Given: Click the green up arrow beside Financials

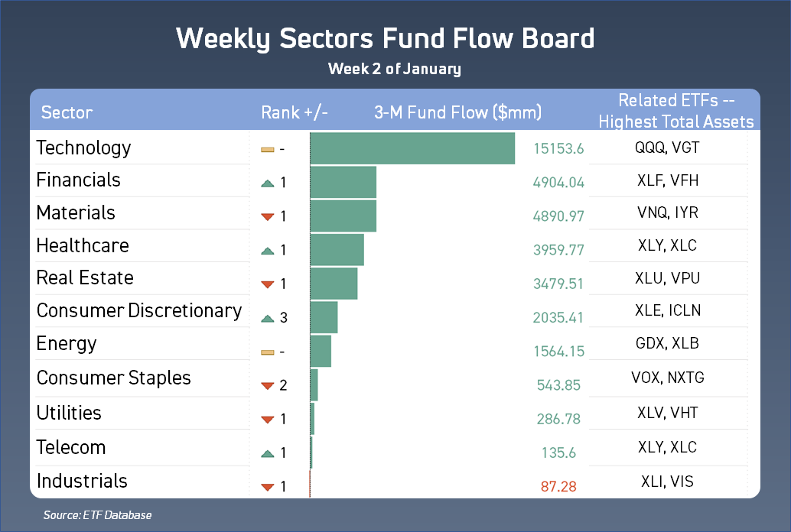Looking at the screenshot, I should pyautogui.click(x=267, y=183).
